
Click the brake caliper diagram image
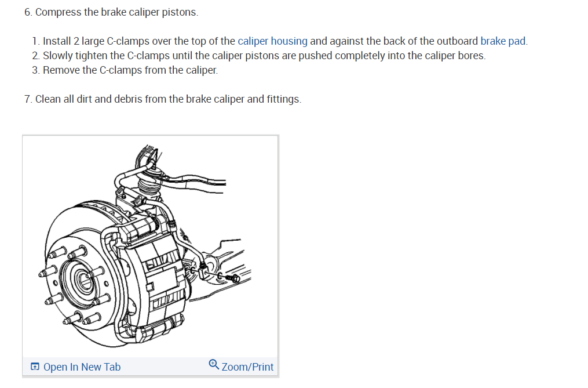coord(150,246)
